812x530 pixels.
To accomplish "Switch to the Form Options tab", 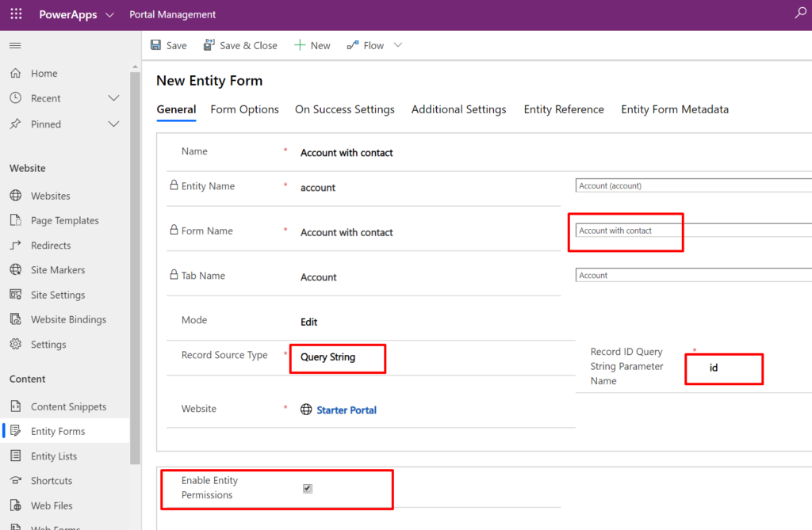I will [244, 110].
